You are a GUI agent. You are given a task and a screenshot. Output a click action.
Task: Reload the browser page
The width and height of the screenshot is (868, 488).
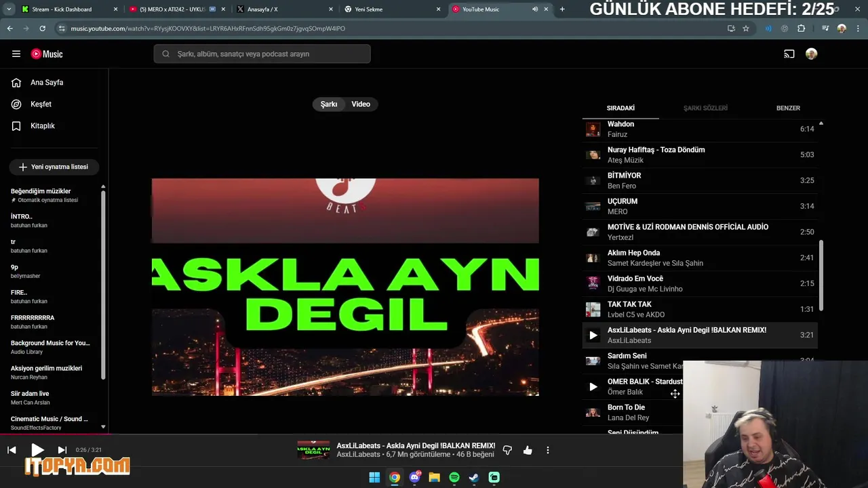(x=42, y=28)
